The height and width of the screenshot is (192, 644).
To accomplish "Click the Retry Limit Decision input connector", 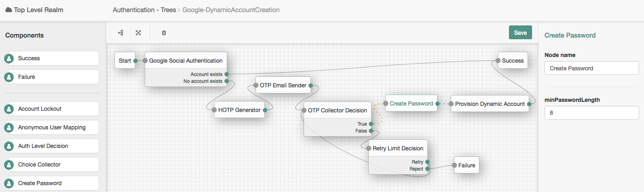I will 369,148.
